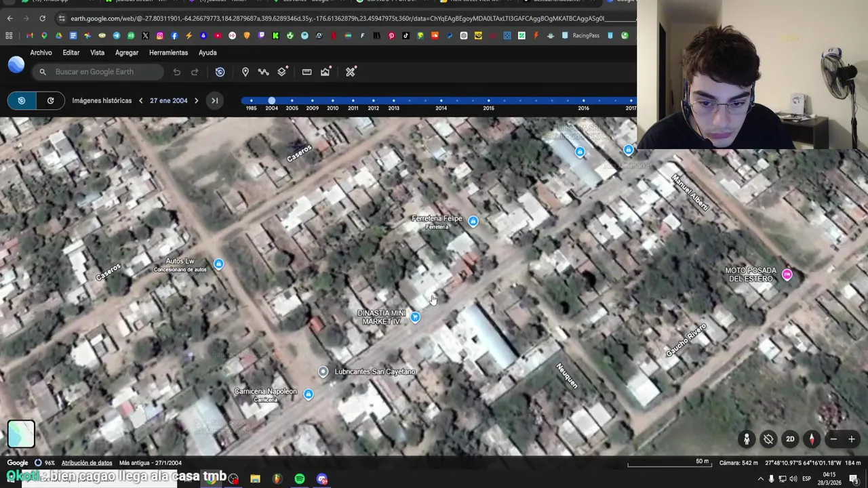Reload the browser page
This screenshot has height=488, width=868.
click(42, 18)
